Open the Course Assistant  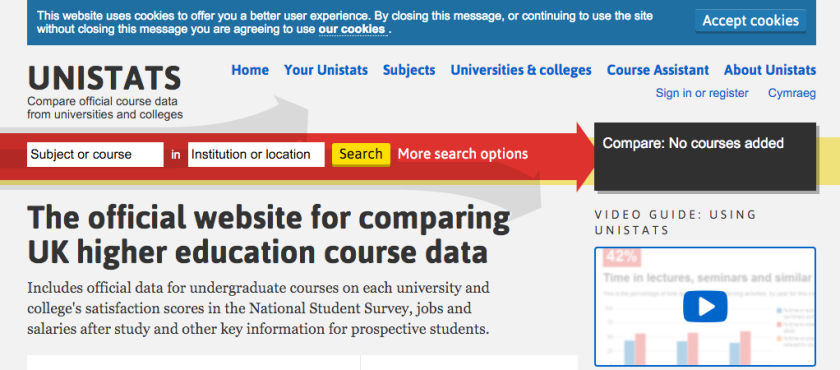[x=658, y=70]
